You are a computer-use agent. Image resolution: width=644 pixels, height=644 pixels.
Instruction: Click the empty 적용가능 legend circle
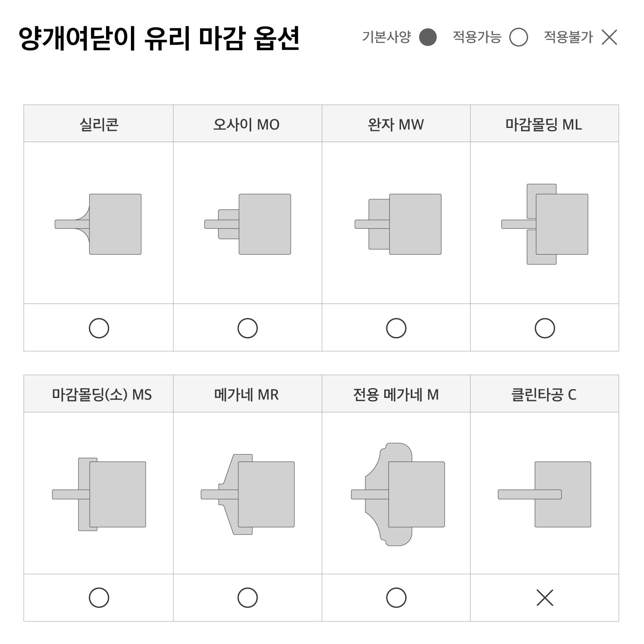coord(519,37)
